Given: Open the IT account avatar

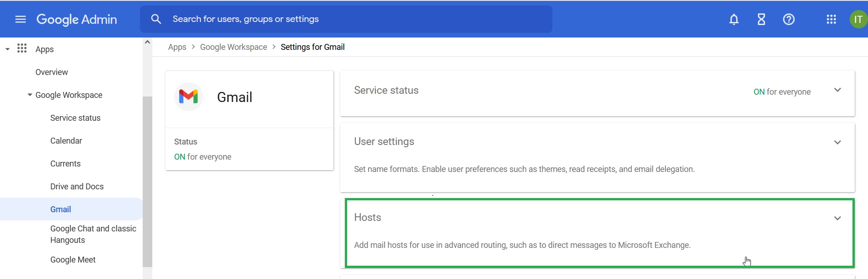Looking at the screenshot, I should 858,19.
